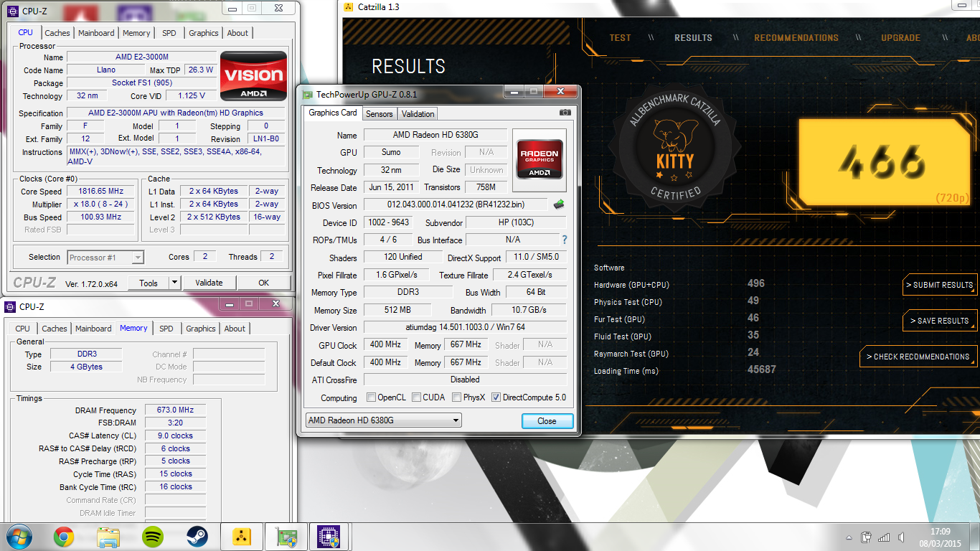Click the network signal bars tray icon
This screenshot has height=551, width=980.
pyautogui.click(x=884, y=537)
